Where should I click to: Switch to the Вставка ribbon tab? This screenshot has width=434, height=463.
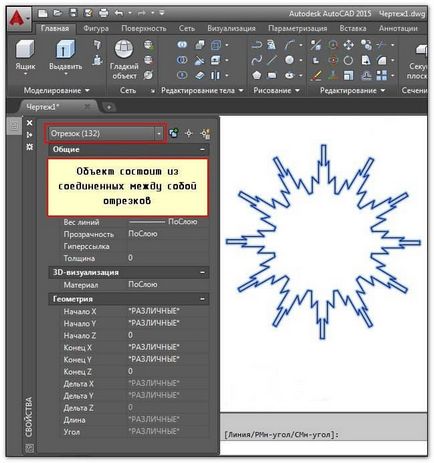(x=353, y=28)
